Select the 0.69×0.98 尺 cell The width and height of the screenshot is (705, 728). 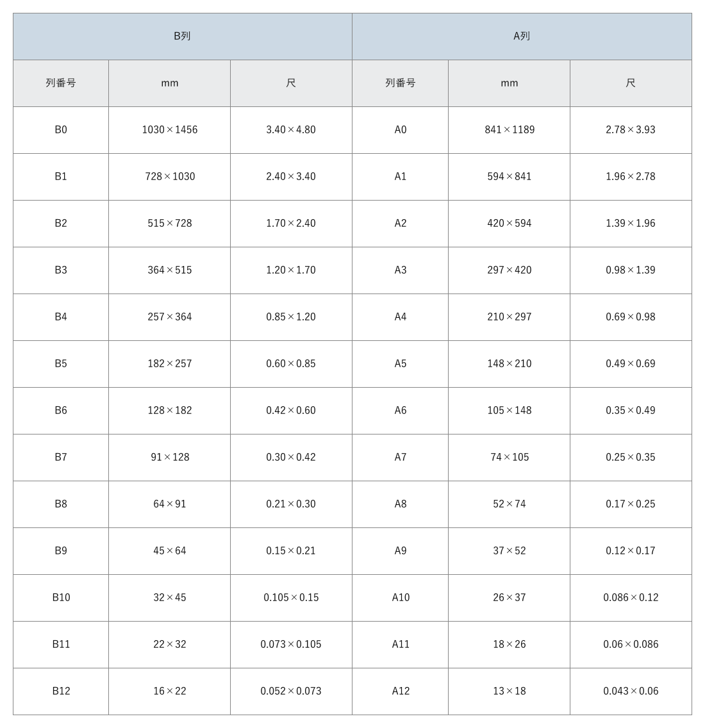tap(631, 317)
